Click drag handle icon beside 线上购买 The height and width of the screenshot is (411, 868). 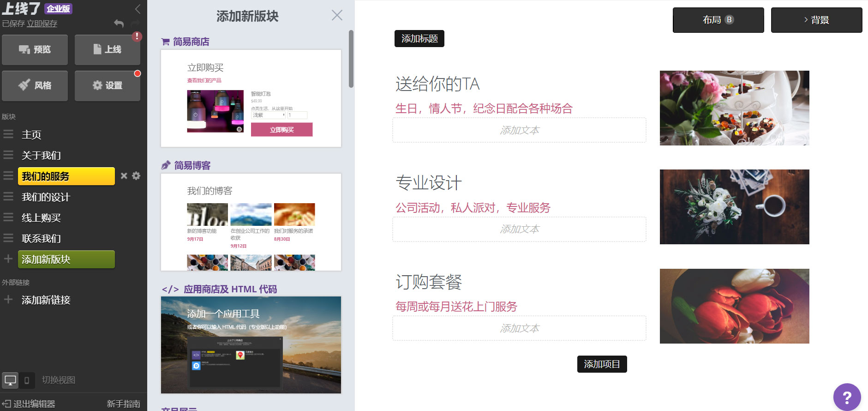tap(8, 218)
